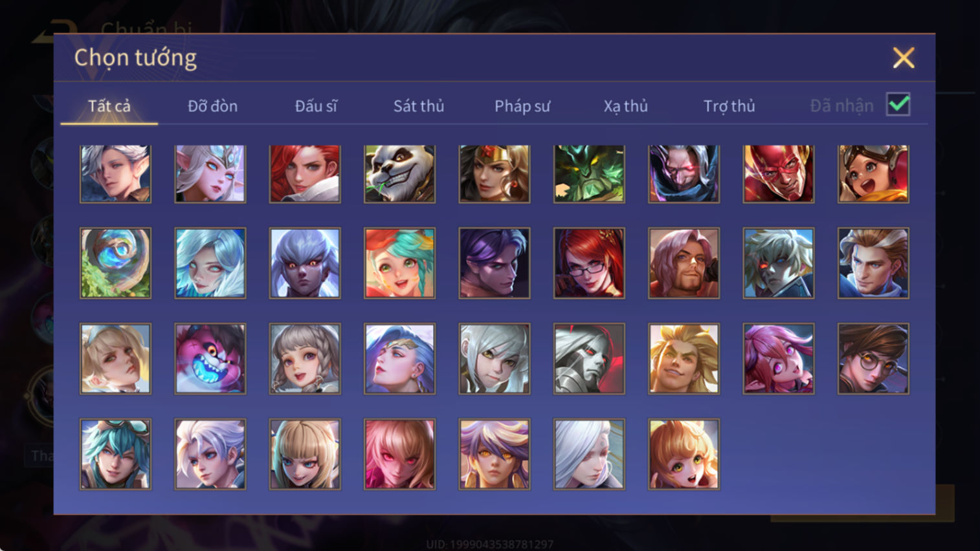Open the Xạ thủ tab
The height and width of the screenshot is (551, 980).
(626, 106)
